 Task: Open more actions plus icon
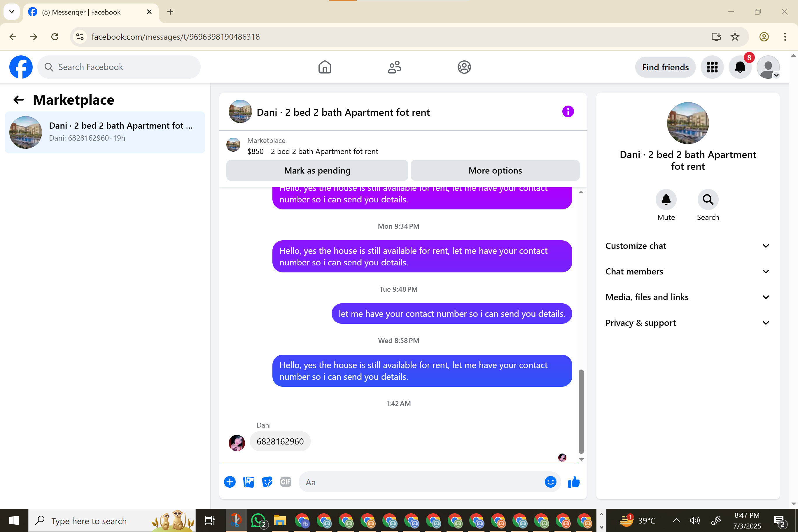[x=230, y=482]
